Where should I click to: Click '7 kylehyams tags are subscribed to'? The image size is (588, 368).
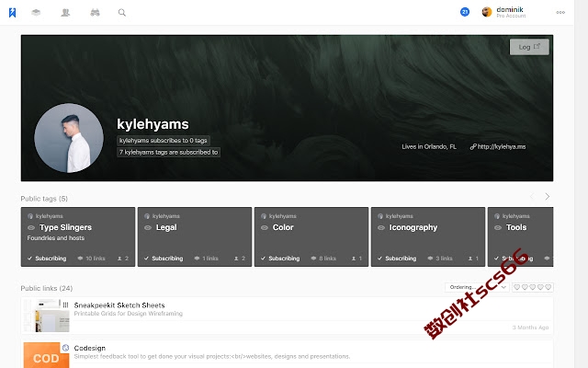[x=168, y=152]
